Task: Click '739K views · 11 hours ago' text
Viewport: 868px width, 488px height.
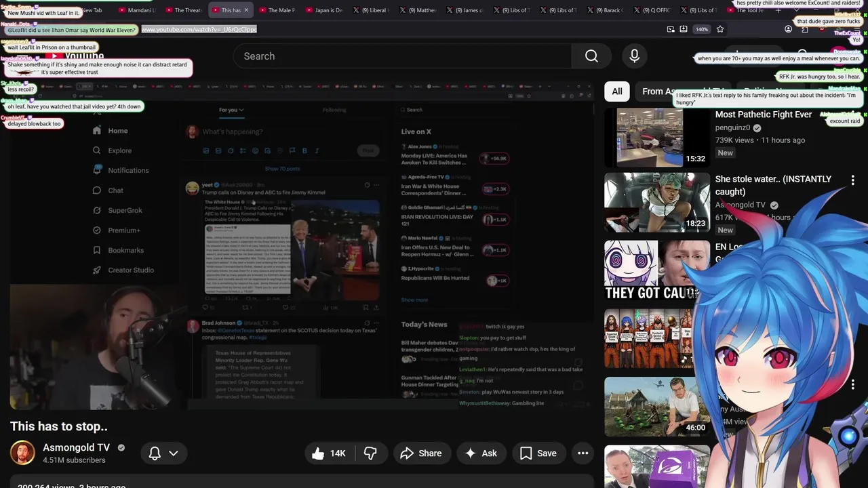Action: tap(760, 140)
